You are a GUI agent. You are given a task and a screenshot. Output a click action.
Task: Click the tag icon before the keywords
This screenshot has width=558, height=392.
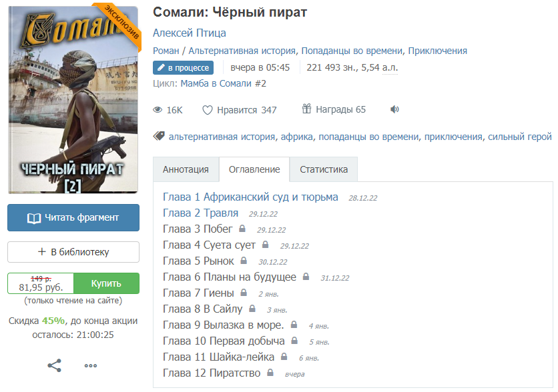coord(159,136)
